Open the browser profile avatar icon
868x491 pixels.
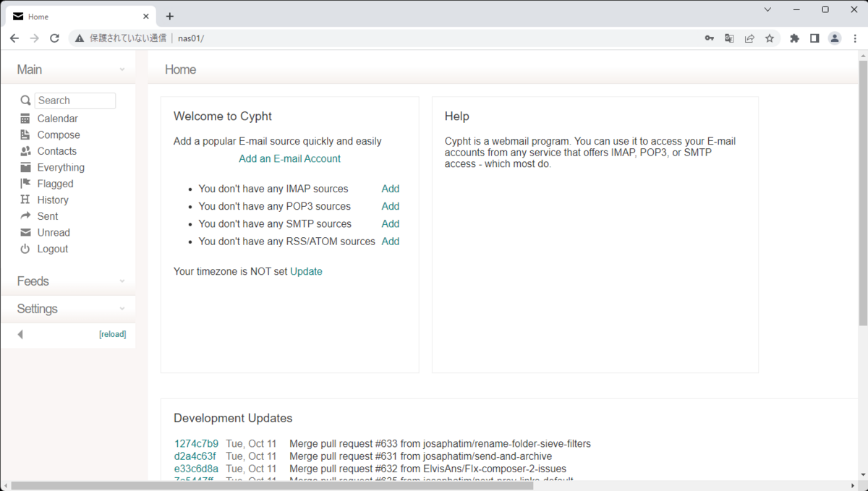835,38
